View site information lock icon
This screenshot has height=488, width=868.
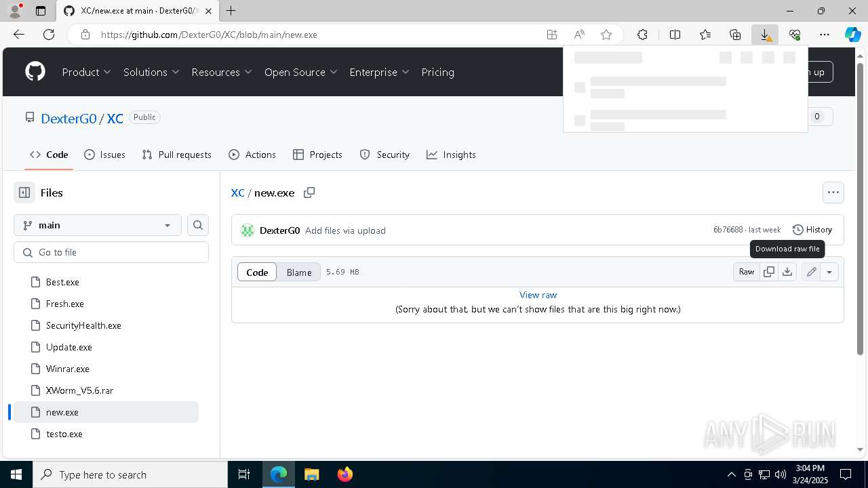coord(85,35)
